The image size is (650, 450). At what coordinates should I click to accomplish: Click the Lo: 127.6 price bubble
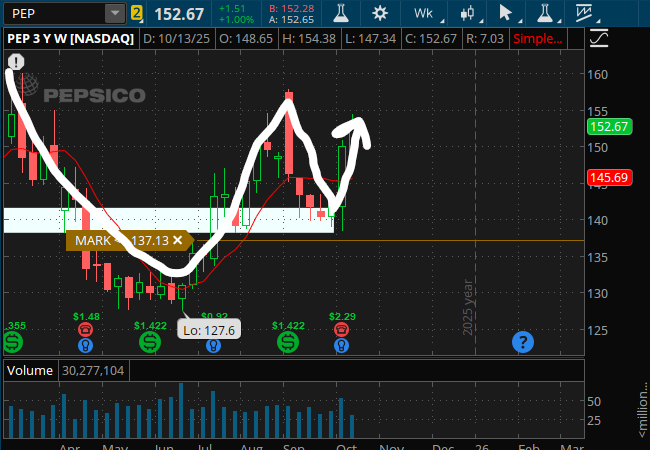209,330
